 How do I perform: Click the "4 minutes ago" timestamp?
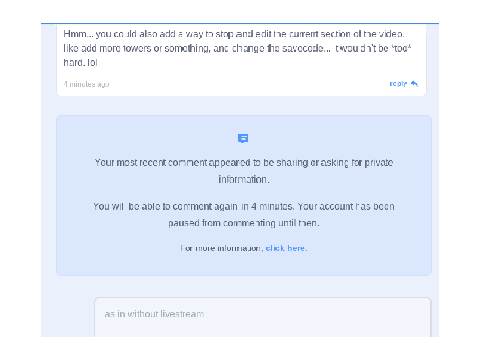[86, 84]
